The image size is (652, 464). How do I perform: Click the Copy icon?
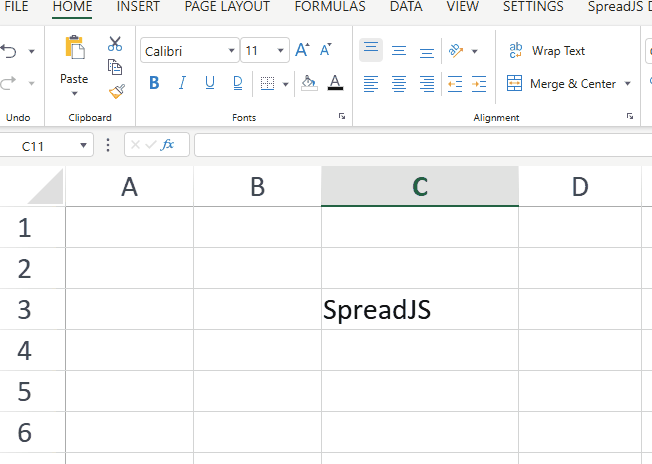115,67
